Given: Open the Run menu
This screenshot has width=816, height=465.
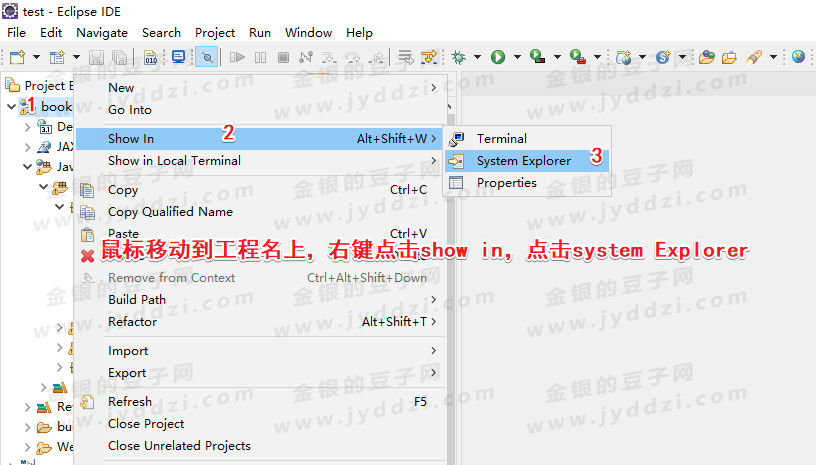Looking at the screenshot, I should pyautogui.click(x=260, y=32).
